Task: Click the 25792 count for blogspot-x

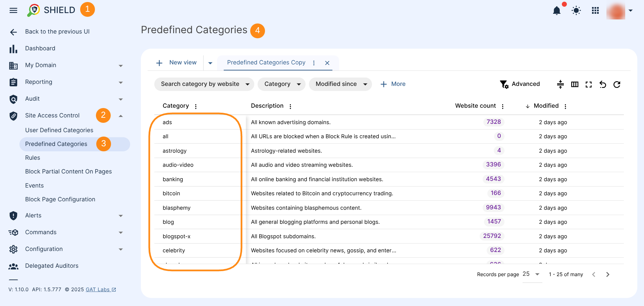Action: [x=492, y=236]
